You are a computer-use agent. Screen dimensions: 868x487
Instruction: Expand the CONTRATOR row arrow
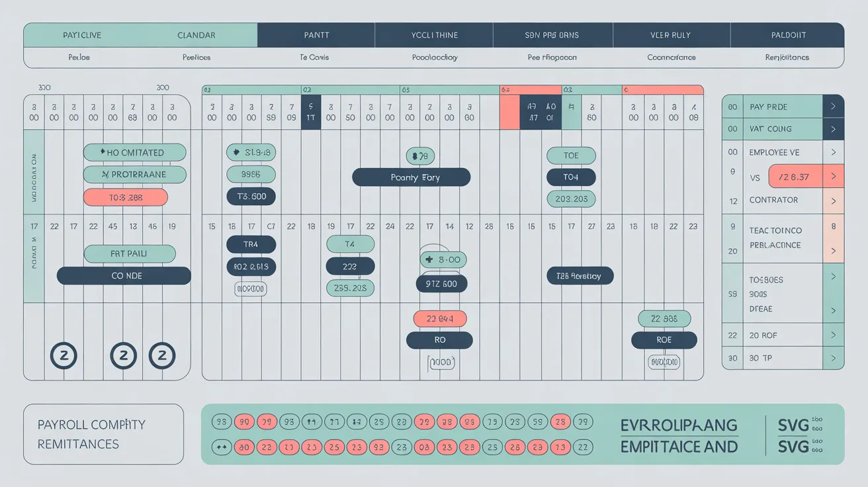tap(833, 200)
